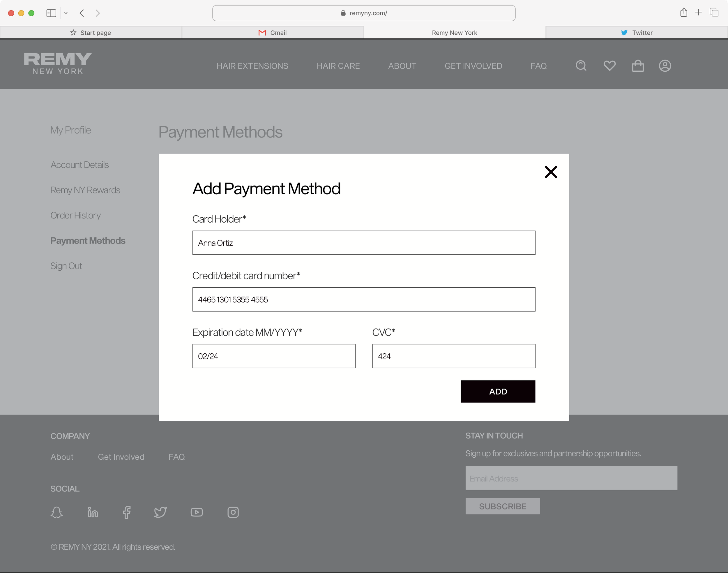Open the GET INVOLVED menu
Screen dimensions: 728x573
(x=473, y=66)
